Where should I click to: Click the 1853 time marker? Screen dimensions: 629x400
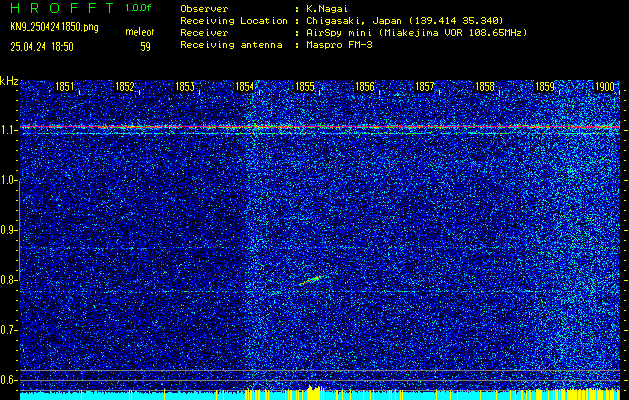[x=185, y=87]
